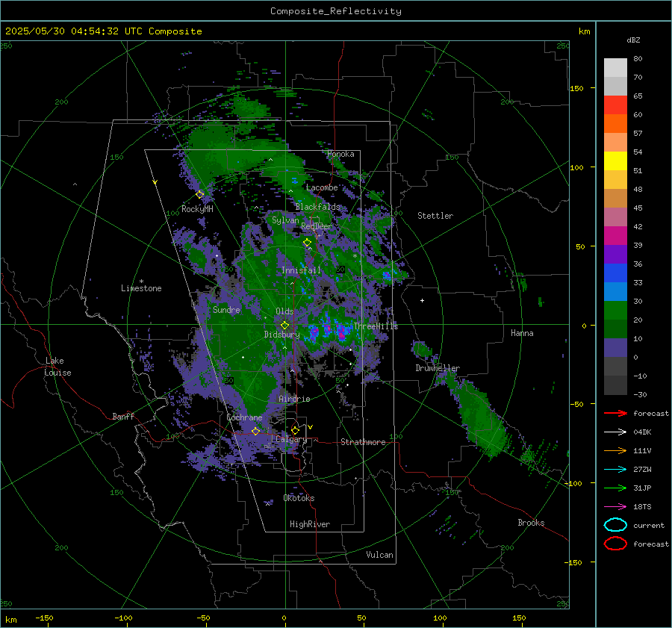672x628 pixels.
Task: Click the yellow diamond marker near RedDeer
Action: (x=307, y=243)
